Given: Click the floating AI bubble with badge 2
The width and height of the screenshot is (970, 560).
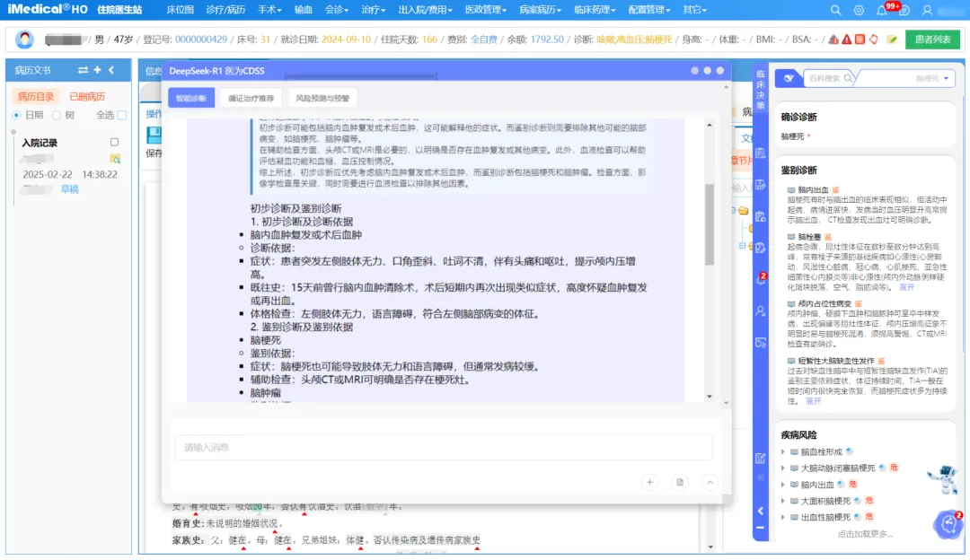Looking at the screenshot, I should click(948, 524).
